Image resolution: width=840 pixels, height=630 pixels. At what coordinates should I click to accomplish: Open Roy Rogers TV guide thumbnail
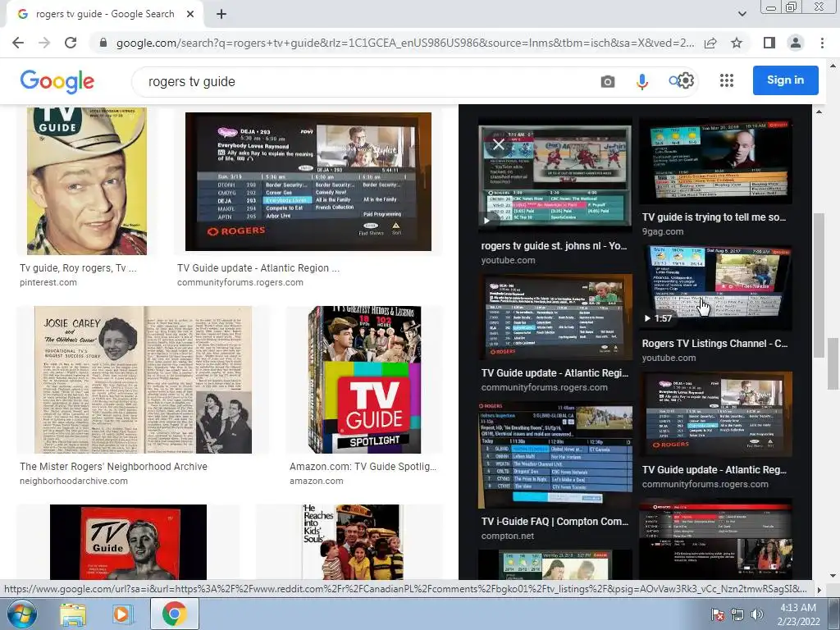coord(87,181)
